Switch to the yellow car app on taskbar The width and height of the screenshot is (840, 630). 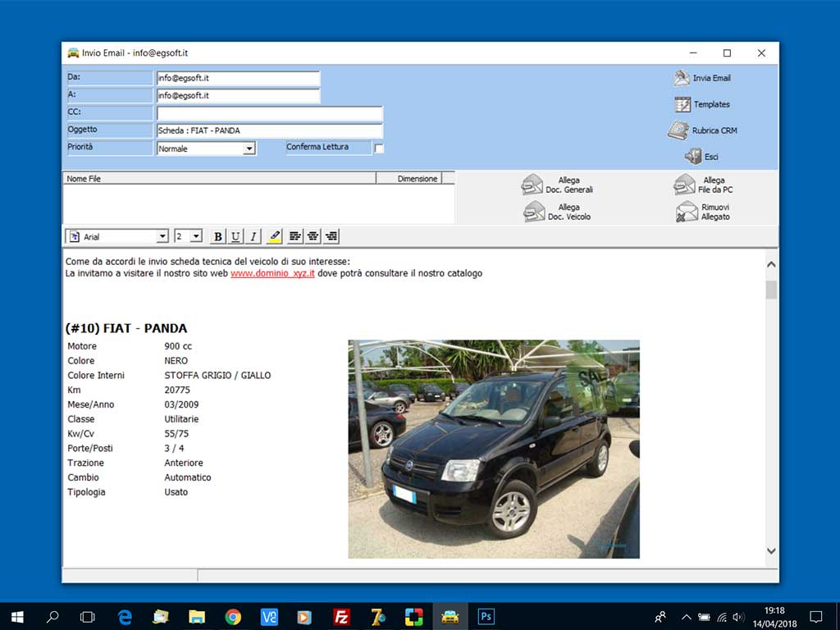click(x=450, y=617)
